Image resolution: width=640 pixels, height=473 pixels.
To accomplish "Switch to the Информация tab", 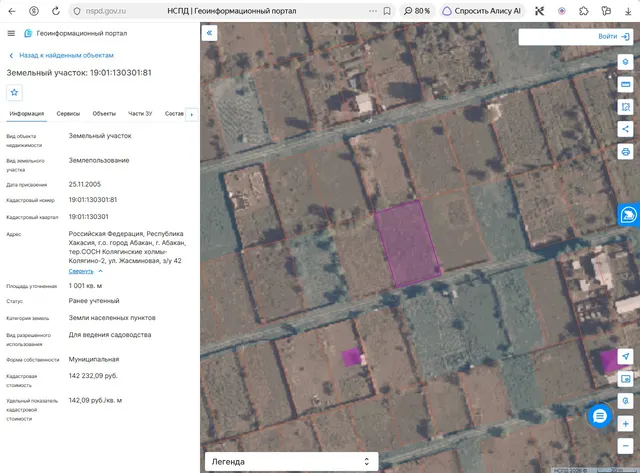I will (x=27, y=113).
